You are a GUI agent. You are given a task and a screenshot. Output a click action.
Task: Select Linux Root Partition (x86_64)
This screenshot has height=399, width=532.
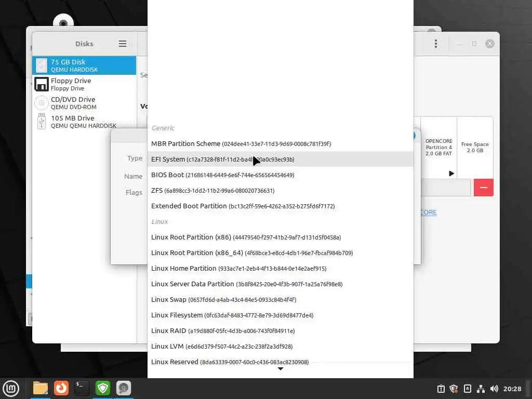pyautogui.click(x=280, y=253)
